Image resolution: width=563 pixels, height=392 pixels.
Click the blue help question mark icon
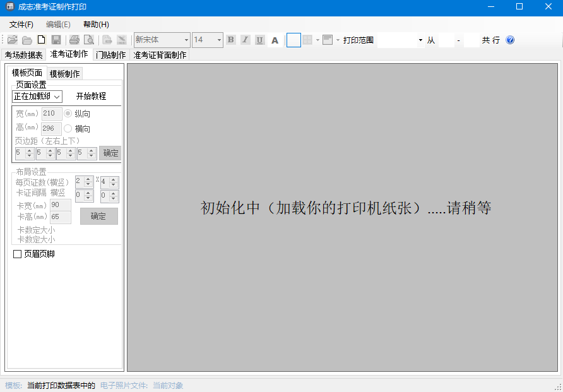tap(509, 39)
